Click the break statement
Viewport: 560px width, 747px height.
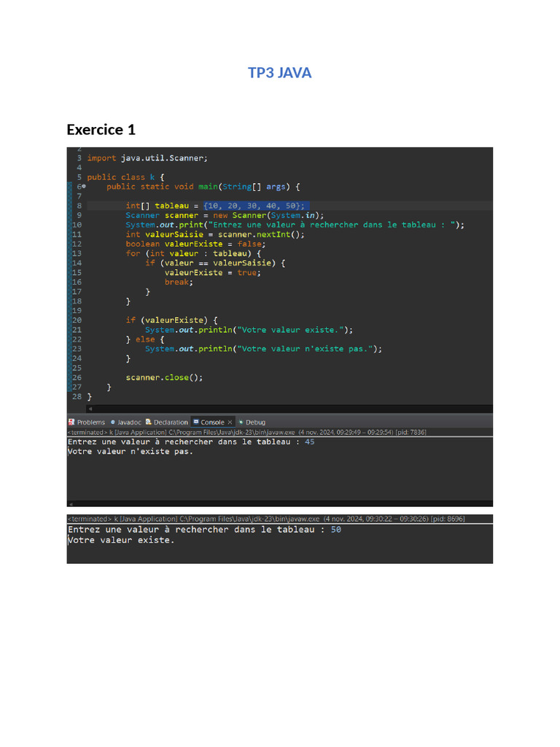(179, 282)
